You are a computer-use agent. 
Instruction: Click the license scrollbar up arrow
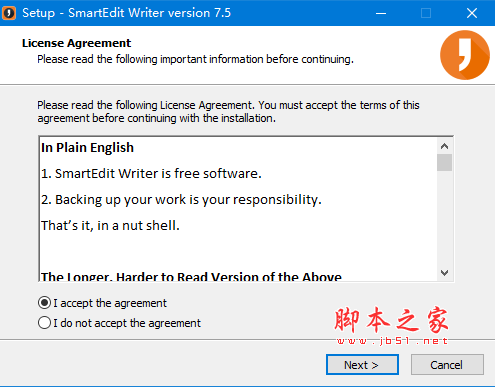[444, 146]
